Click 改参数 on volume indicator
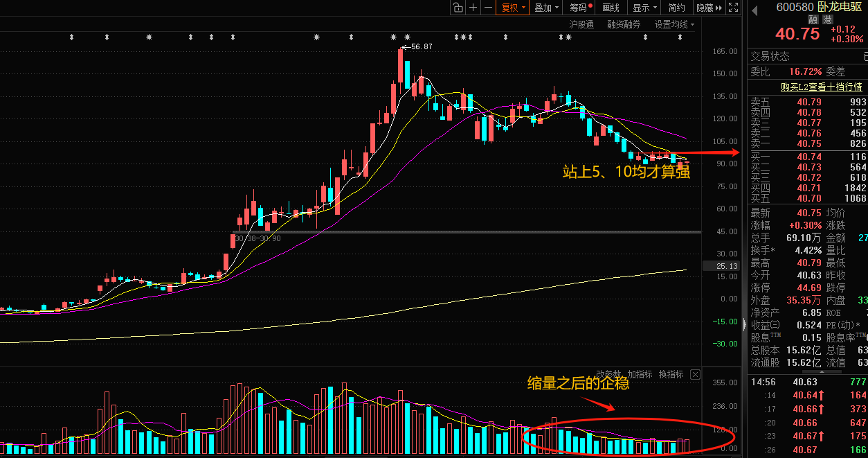 click(x=610, y=374)
